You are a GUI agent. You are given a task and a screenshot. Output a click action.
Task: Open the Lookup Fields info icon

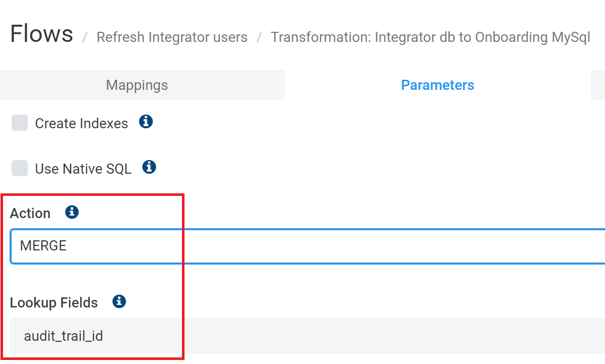click(x=119, y=301)
